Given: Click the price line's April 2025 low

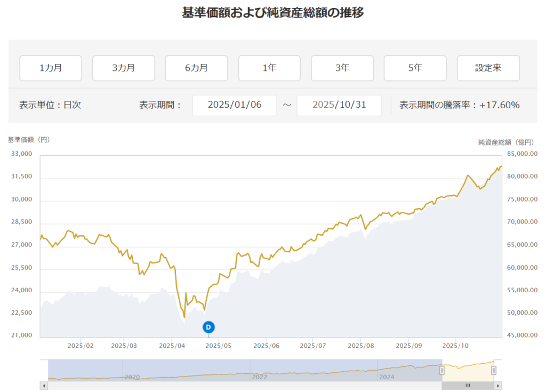Looking at the screenshot, I should pos(184,317).
